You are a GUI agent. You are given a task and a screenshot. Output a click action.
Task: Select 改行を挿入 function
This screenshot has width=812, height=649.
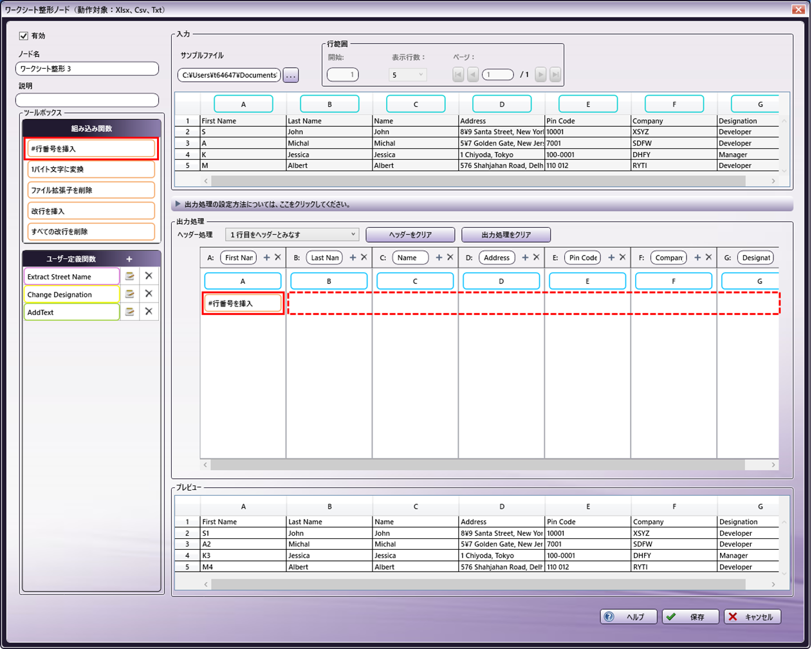(91, 211)
